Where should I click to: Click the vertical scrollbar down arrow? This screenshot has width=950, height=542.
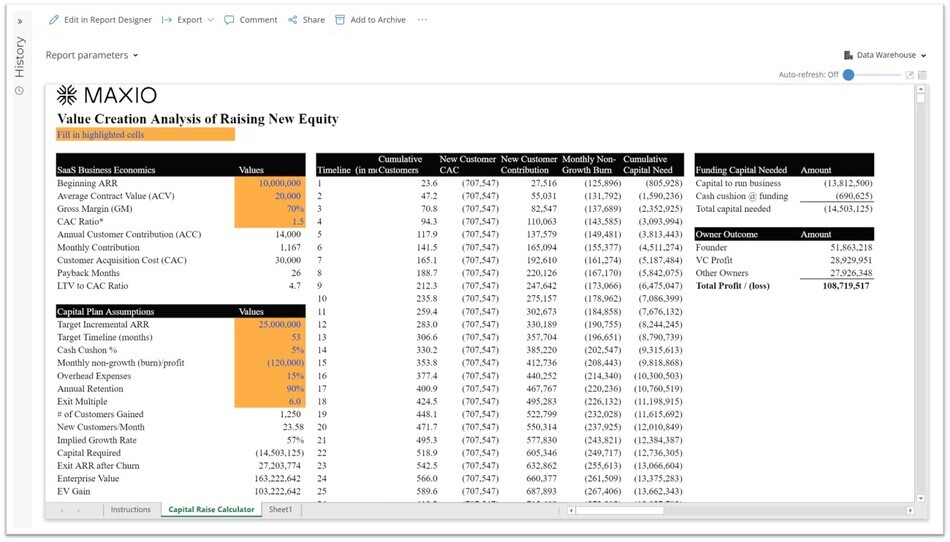[921, 498]
